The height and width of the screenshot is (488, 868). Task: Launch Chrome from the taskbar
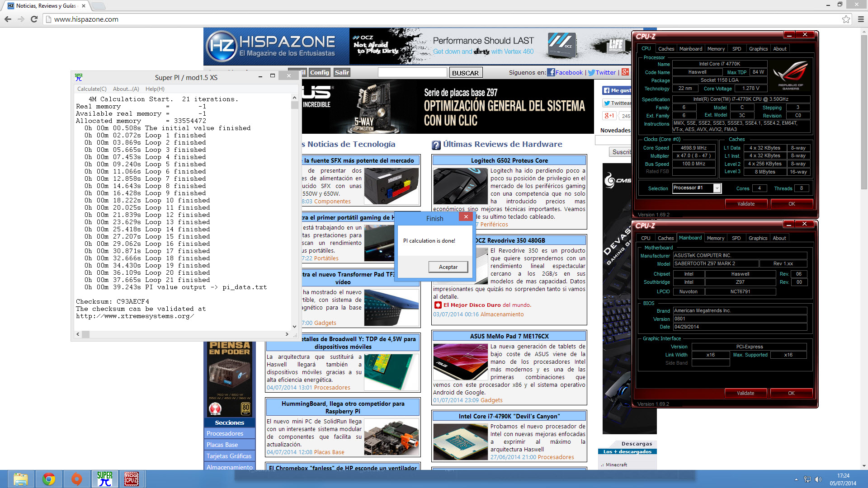pos(49,479)
